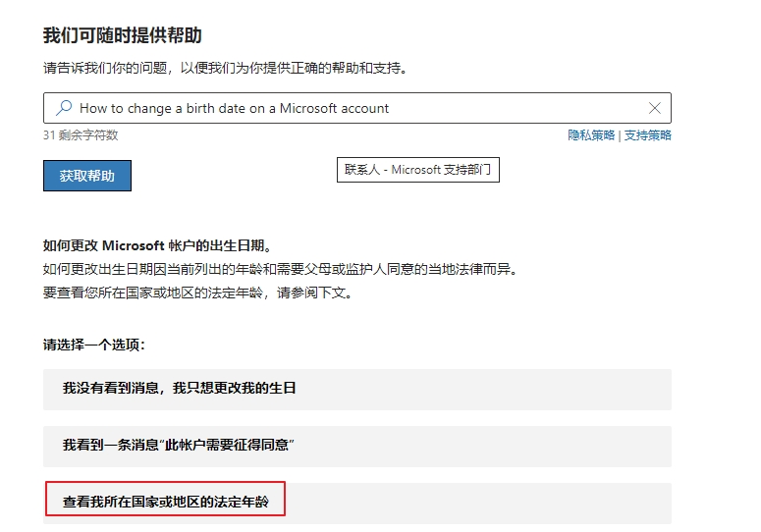Select option 我看到一条消息"此帐户需要征得同意"
The image size is (761, 532).
[179, 446]
